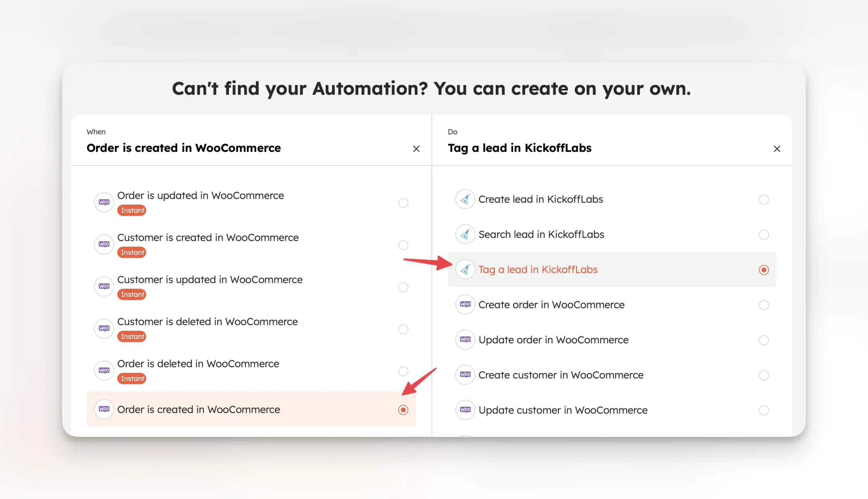
Task: Clear the When trigger selection with X
Action: pos(416,149)
